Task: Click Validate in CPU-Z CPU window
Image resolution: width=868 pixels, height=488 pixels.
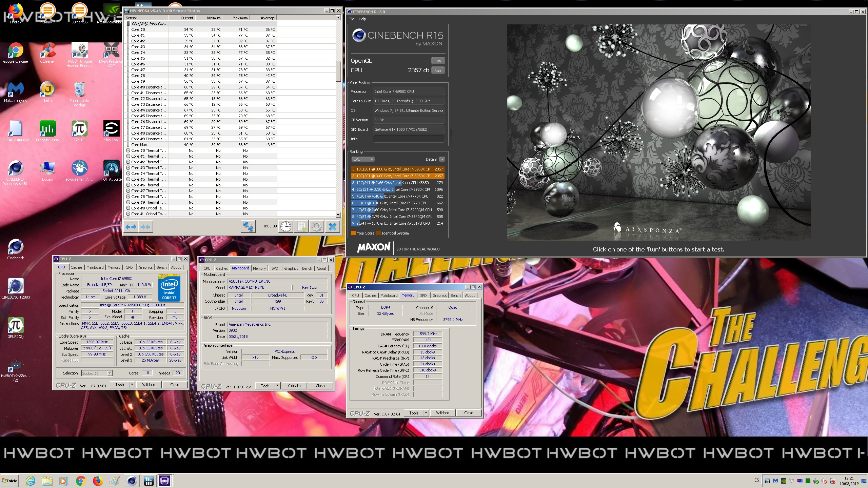Action: click(149, 385)
